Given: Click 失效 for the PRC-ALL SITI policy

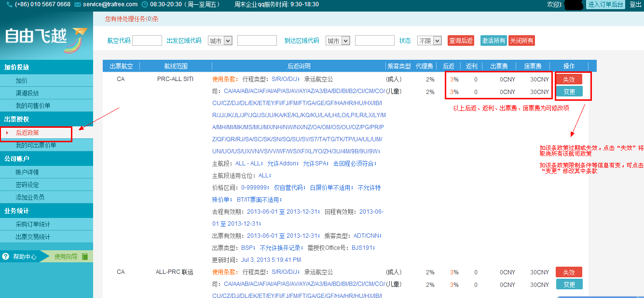Looking at the screenshot, I should pos(569,79).
